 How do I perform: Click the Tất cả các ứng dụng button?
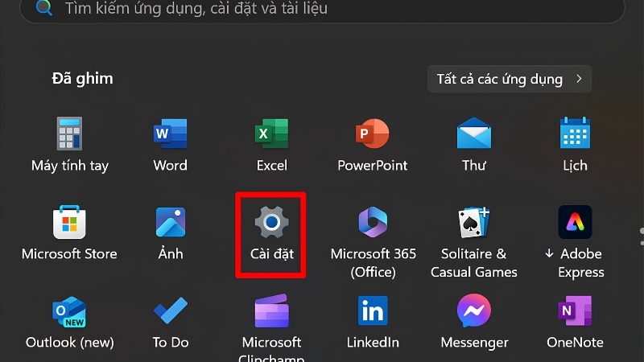tap(510, 79)
